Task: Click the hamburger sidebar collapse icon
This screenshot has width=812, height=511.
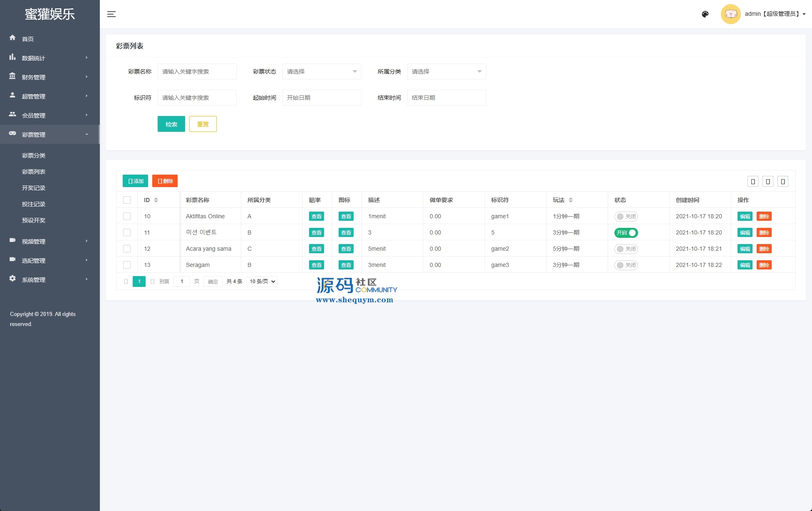Action: coord(111,14)
